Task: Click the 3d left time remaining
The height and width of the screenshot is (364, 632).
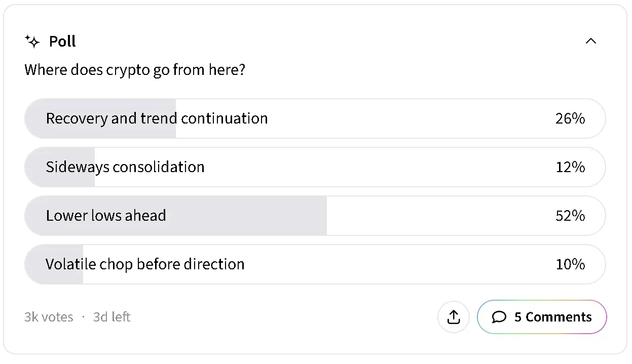Action: 112,317
